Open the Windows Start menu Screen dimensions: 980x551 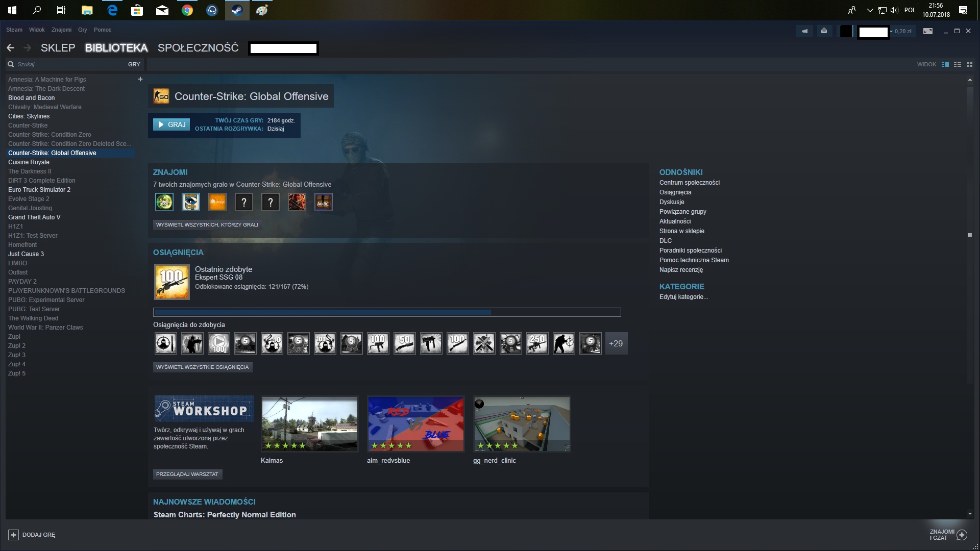click(12, 10)
